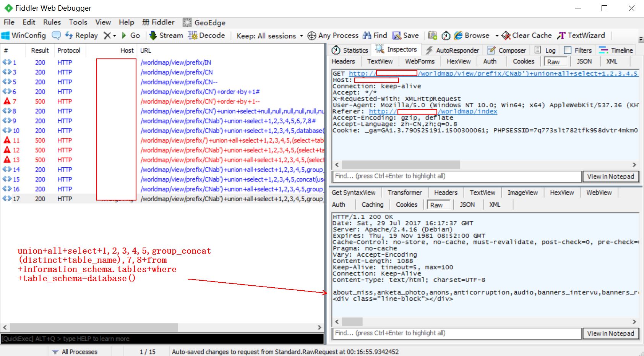
Task: Click All Processes status bar filter
Action: [75, 352]
